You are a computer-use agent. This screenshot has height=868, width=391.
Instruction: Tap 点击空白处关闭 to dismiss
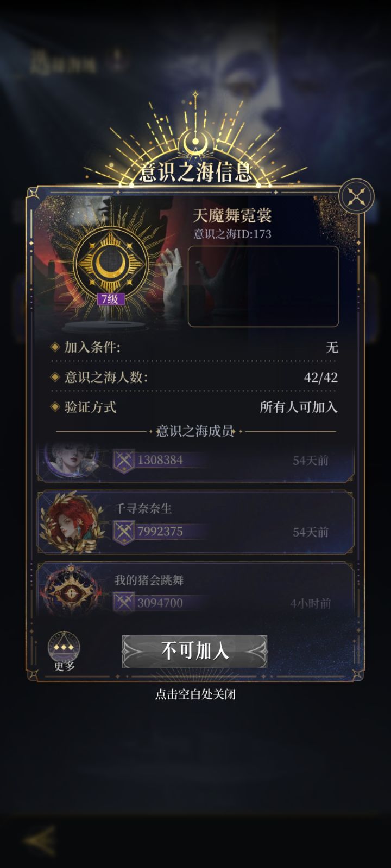point(195,694)
